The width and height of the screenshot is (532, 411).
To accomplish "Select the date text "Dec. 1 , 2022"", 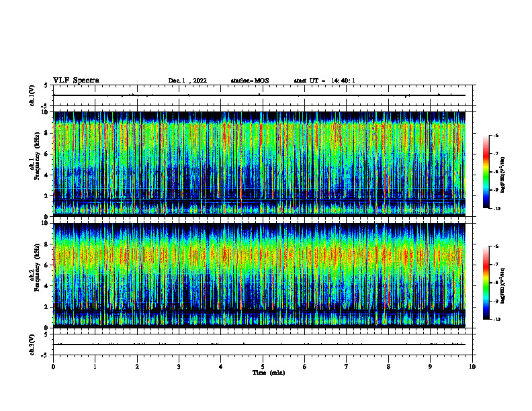I will pyautogui.click(x=187, y=81).
